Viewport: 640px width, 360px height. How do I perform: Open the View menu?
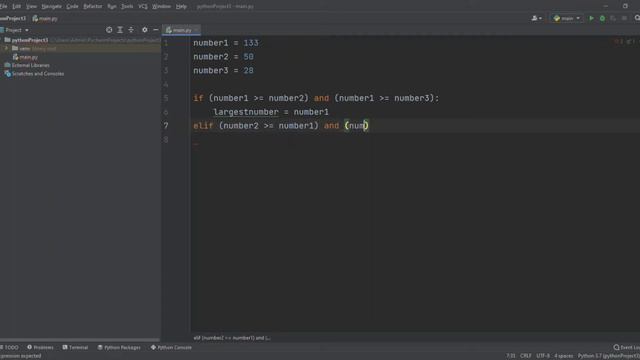31,6
